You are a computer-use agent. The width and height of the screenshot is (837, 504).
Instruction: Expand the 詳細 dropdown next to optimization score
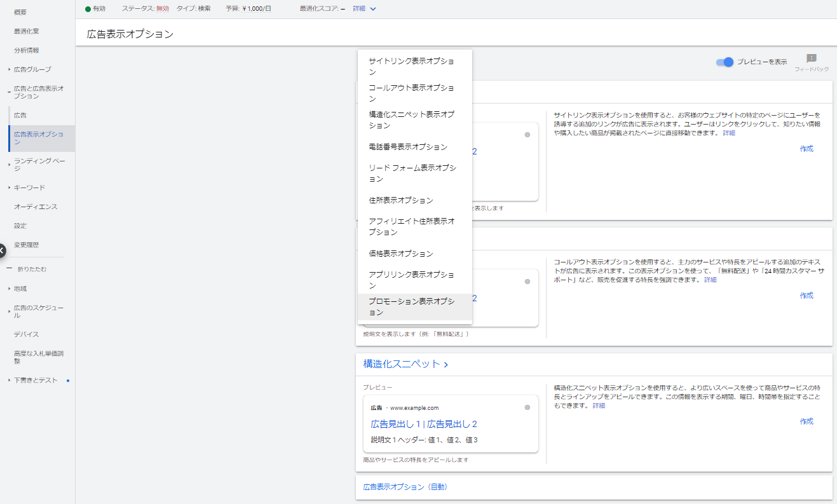[365, 9]
